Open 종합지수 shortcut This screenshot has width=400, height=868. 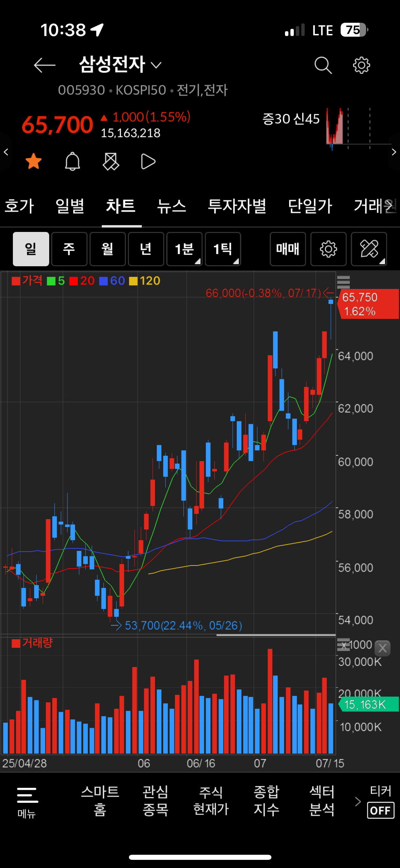266,801
